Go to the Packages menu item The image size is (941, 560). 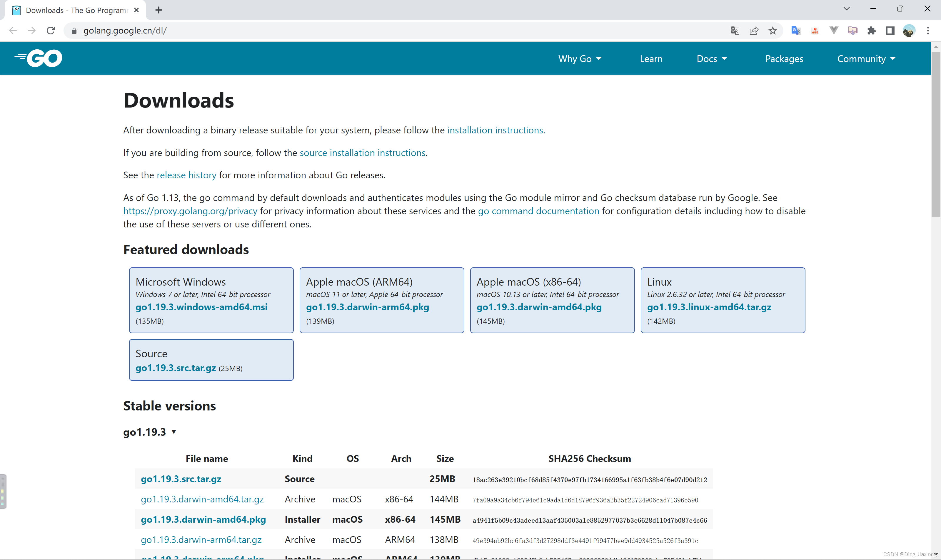click(x=784, y=59)
